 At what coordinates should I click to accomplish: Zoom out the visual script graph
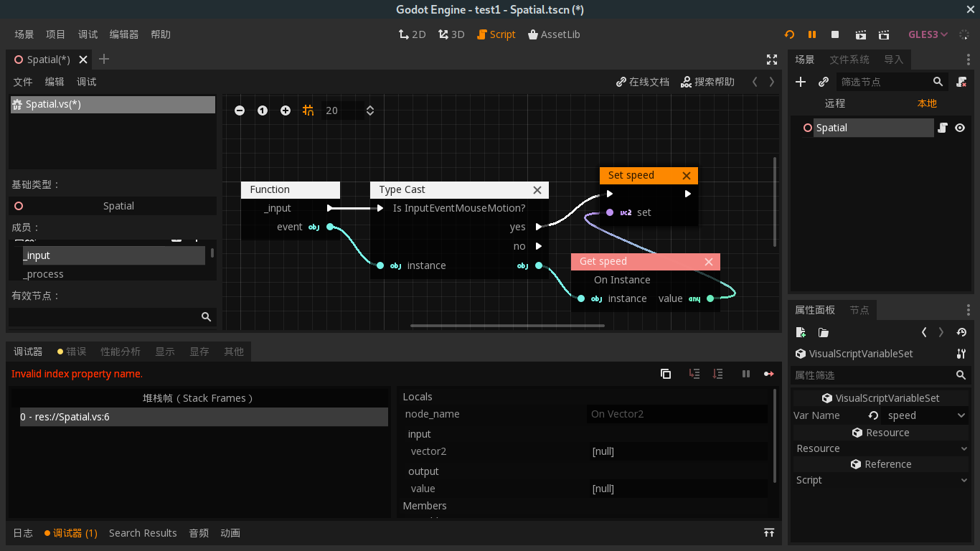pos(240,110)
